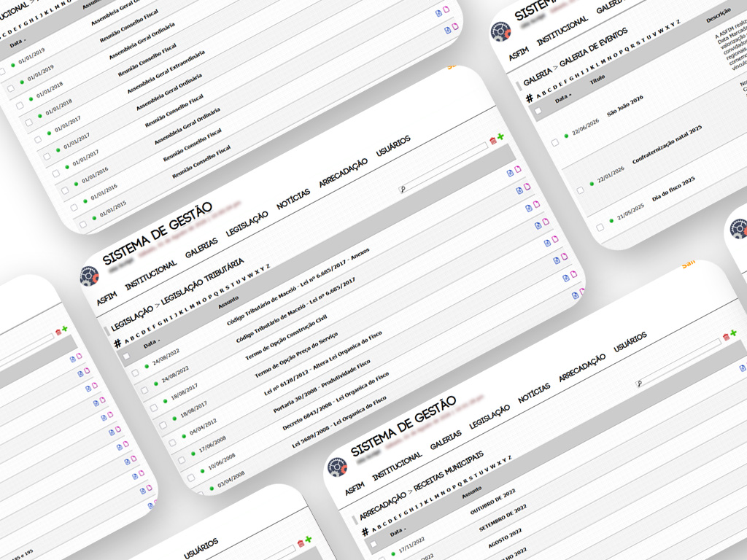Check the Dia do fisco 2025 row checkbox
This screenshot has height=560, width=747.
[600, 227]
